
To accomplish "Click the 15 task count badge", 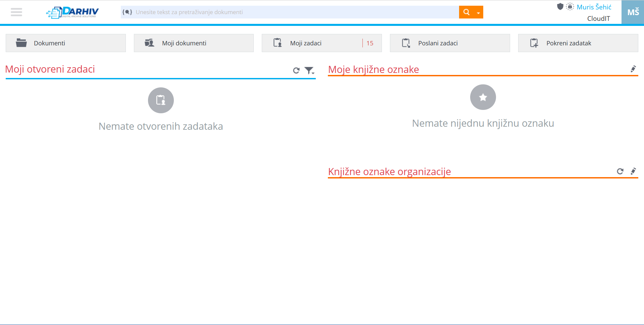I will click(x=370, y=43).
